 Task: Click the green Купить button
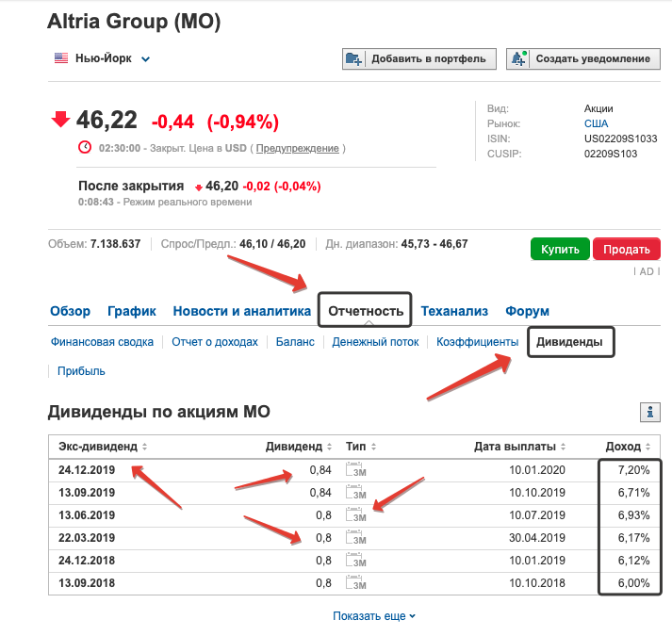560,249
